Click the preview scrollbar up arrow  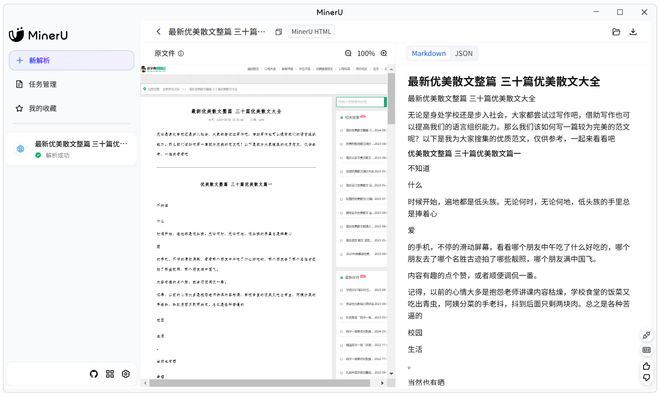[391, 69]
